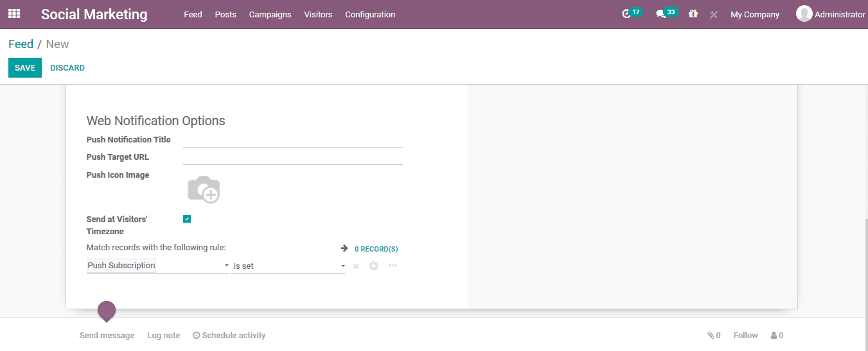
Task: Click the gift icon in top bar
Action: 693,13
